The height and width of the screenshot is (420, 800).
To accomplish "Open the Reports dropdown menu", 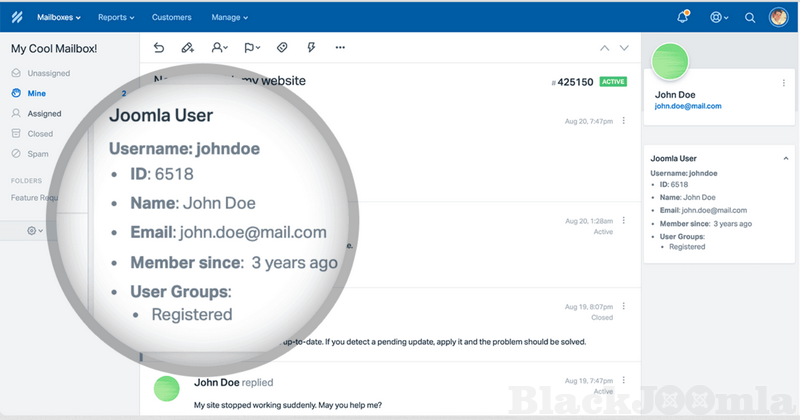I will 119,17.
